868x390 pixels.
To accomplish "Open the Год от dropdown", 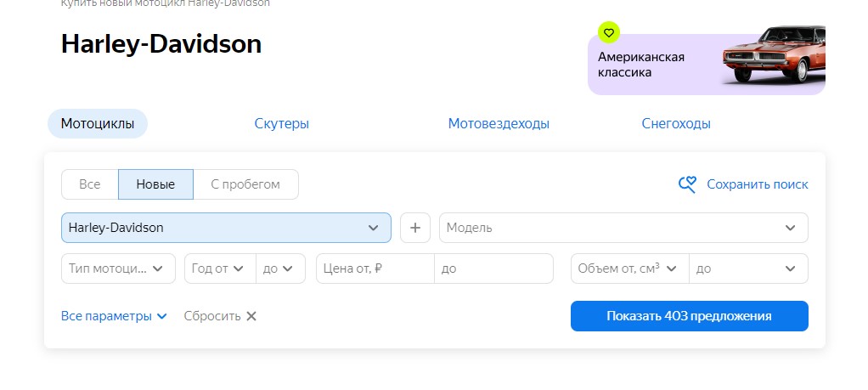I will tap(220, 268).
